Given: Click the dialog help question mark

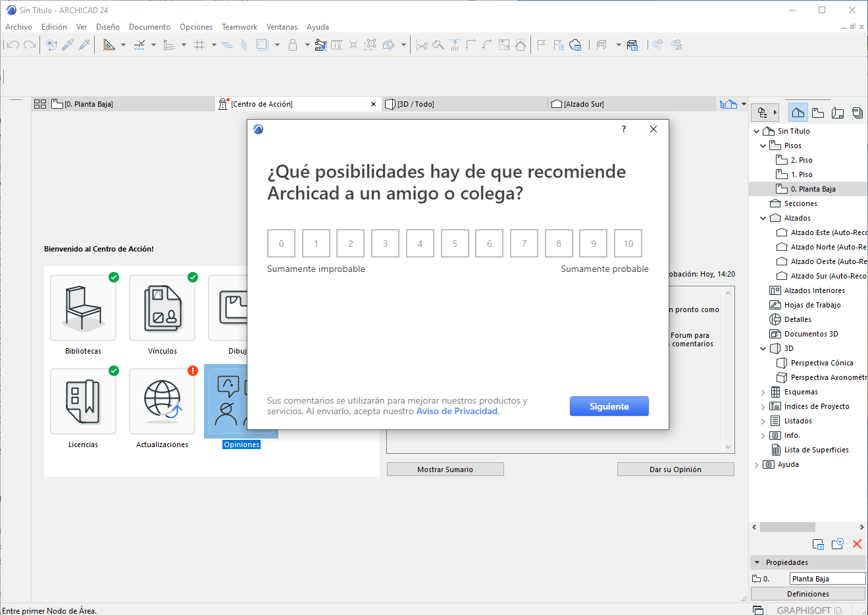Looking at the screenshot, I should coord(624,129).
